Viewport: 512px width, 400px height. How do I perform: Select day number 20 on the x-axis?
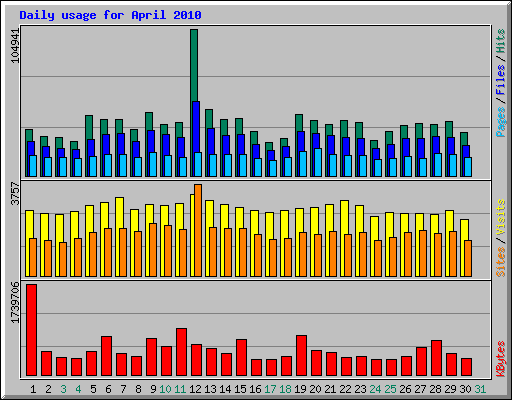[315, 389]
